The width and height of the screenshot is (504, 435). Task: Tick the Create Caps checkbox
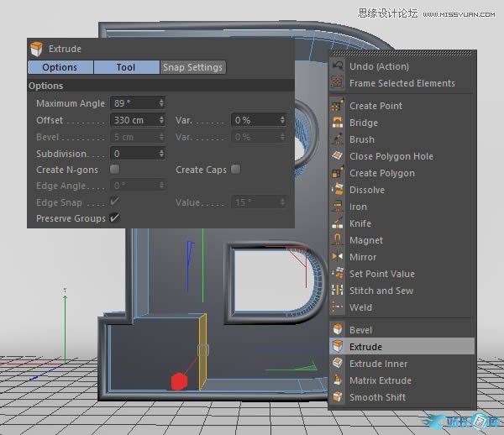coord(235,170)
